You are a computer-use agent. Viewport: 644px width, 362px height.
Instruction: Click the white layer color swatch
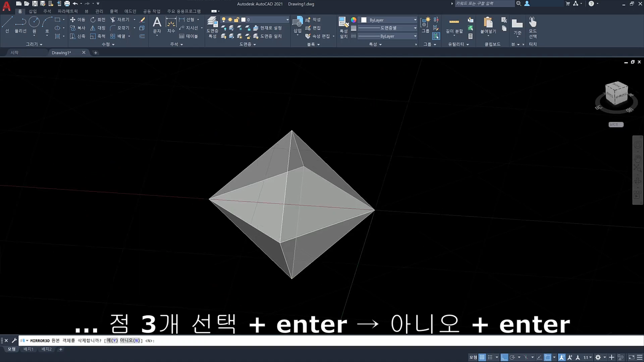coord(244,20)
